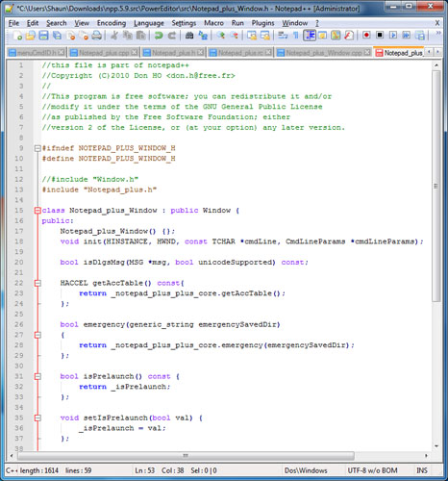Click the Save All toolbar icon

pos(57,36)
